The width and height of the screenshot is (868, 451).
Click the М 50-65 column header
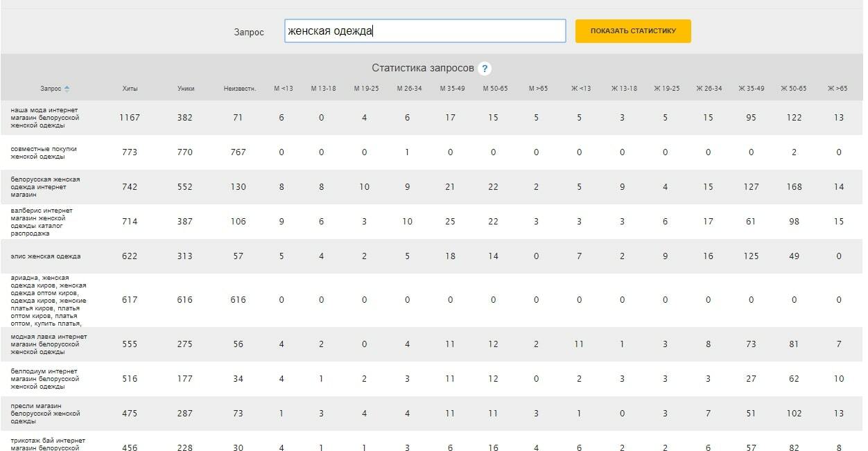coord(495,89)
